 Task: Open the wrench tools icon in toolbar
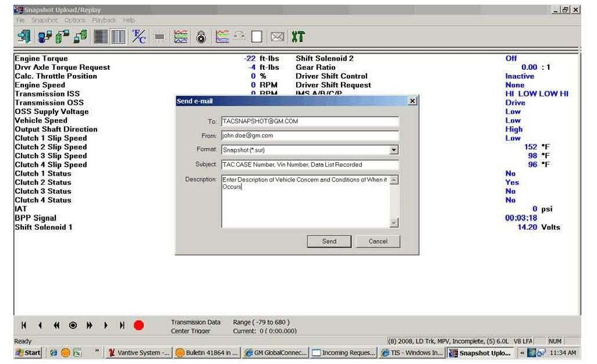[x=298, y=37]
